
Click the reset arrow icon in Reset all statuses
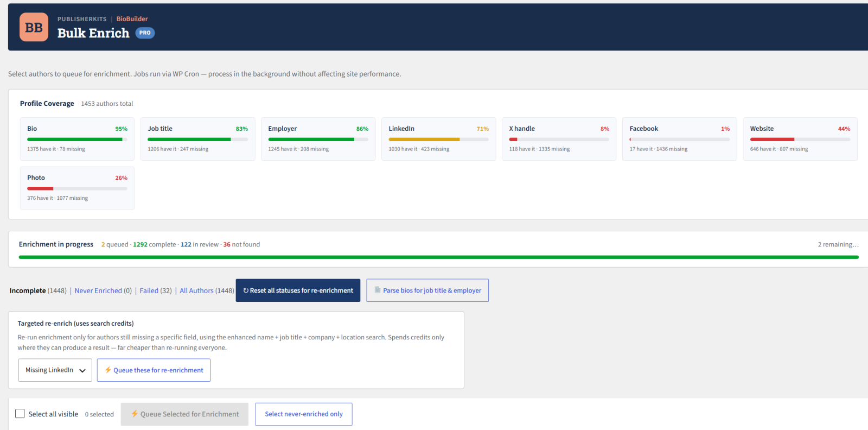246,290
